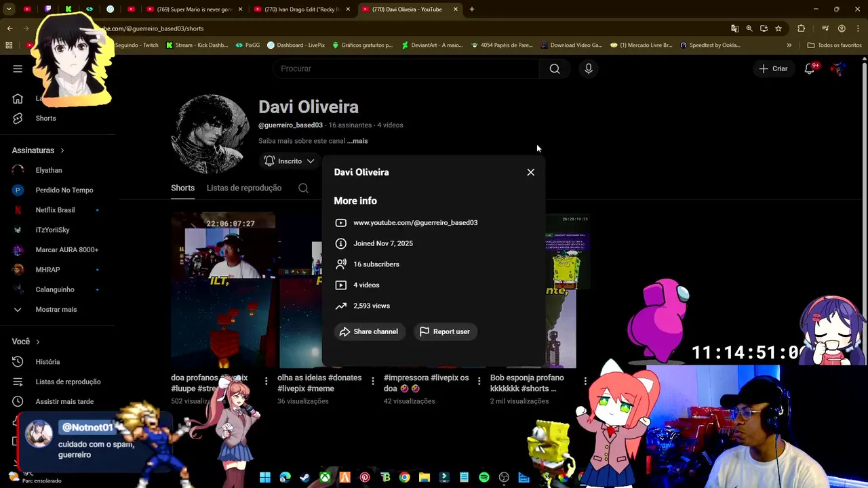Open the account avatar menu

click(839, 68)
